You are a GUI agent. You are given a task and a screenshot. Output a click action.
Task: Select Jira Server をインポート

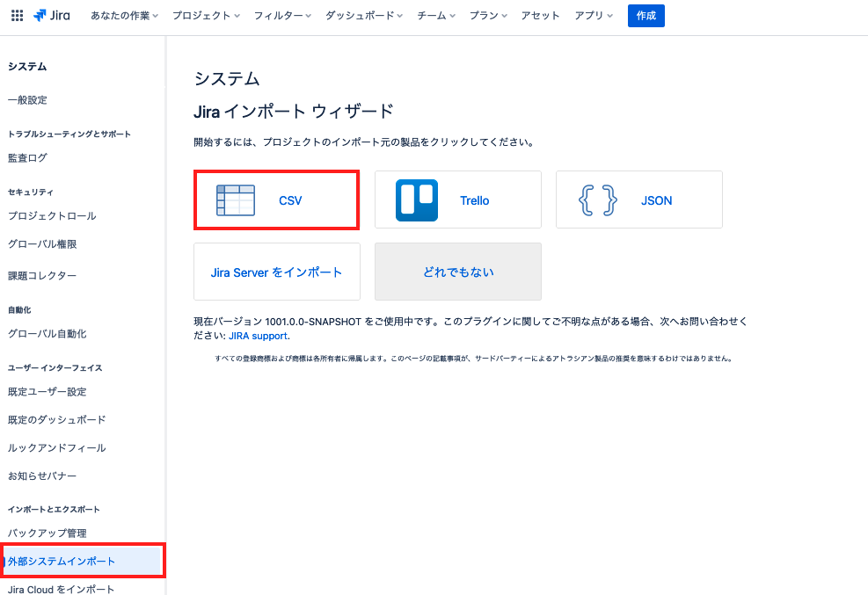coord(277,272)
